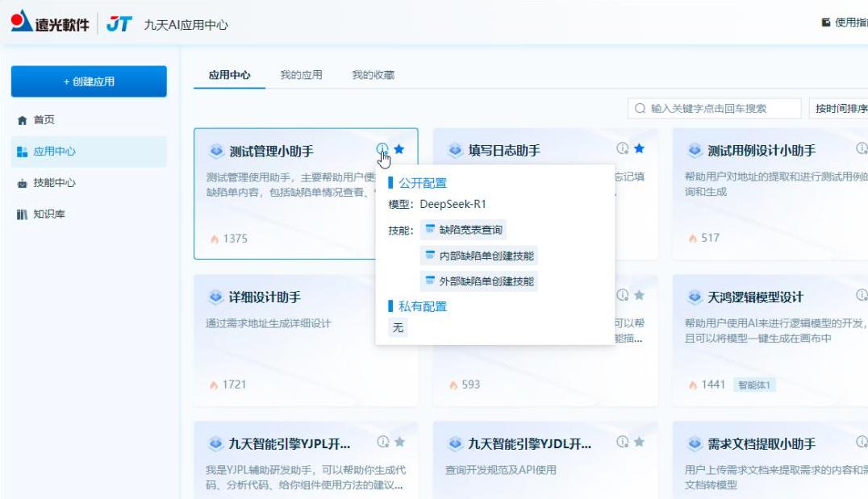Favorite the card showing 593 via star
The height and width of the screenshot is (499, 868).
[x=640, y=295]
